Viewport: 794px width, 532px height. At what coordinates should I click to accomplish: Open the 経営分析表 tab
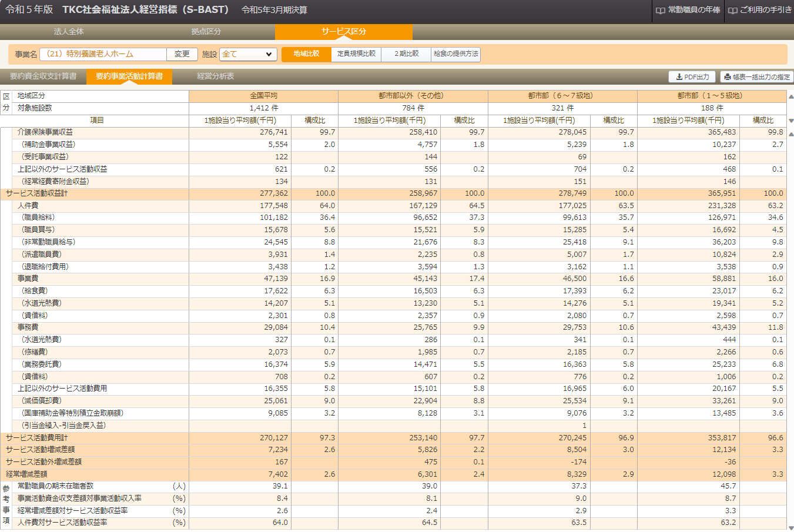coord(215,76)
